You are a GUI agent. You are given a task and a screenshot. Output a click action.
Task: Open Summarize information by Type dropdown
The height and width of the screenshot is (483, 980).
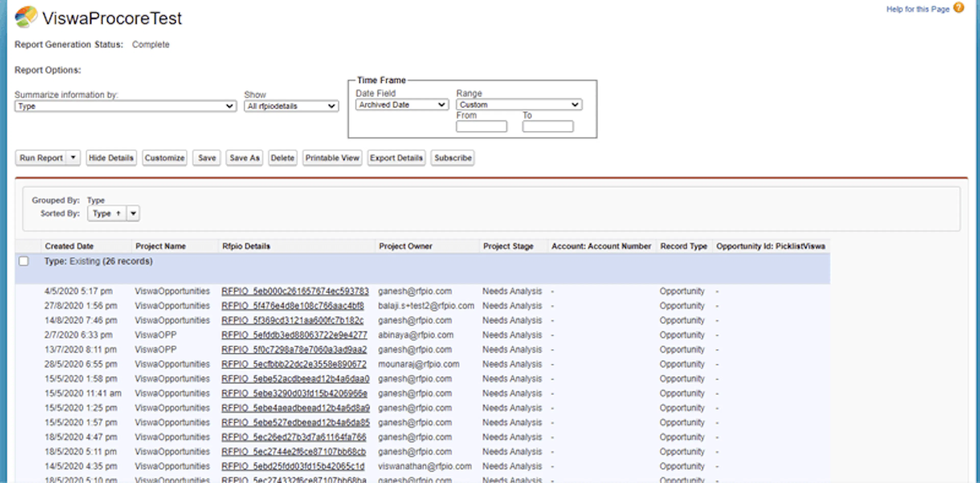tap(125, 106)
